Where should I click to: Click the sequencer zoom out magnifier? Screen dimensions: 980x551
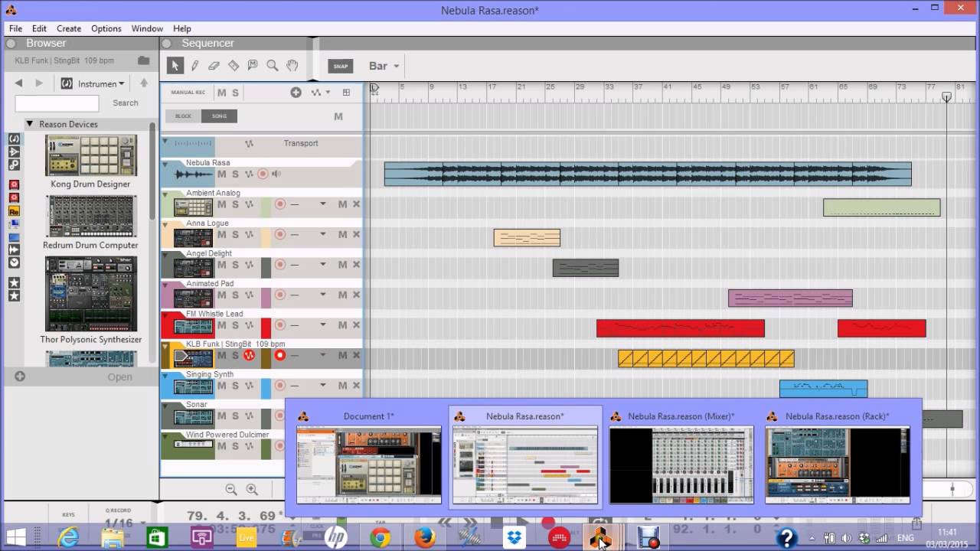[x=231, y=489]
